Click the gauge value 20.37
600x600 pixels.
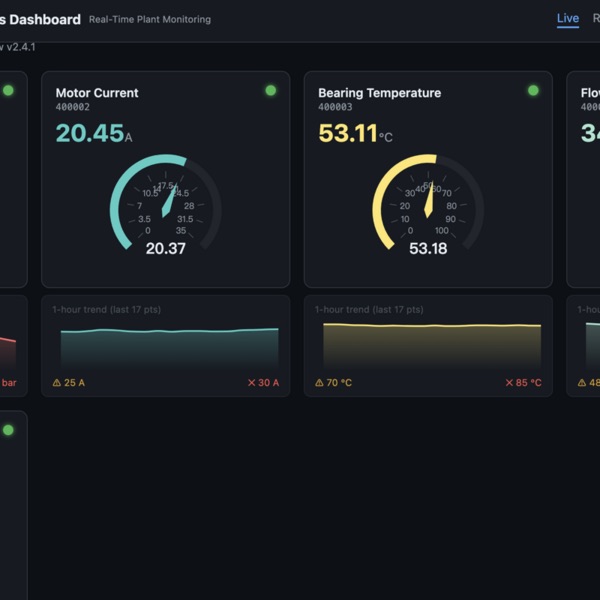tap(166, 249)
